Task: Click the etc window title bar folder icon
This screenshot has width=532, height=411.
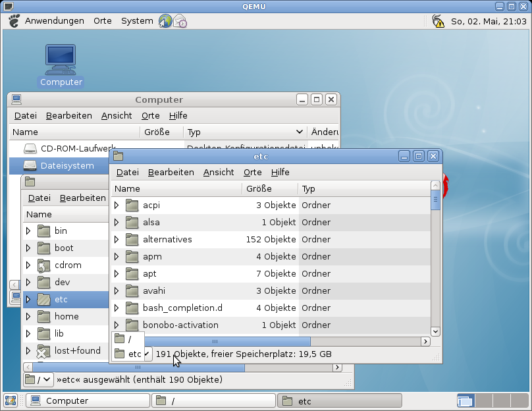Action: pos(118,156)
